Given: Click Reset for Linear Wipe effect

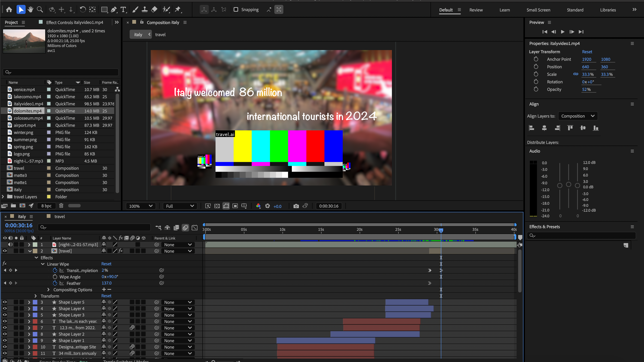Looking at the screenshot, I should [x=106, y=264].
